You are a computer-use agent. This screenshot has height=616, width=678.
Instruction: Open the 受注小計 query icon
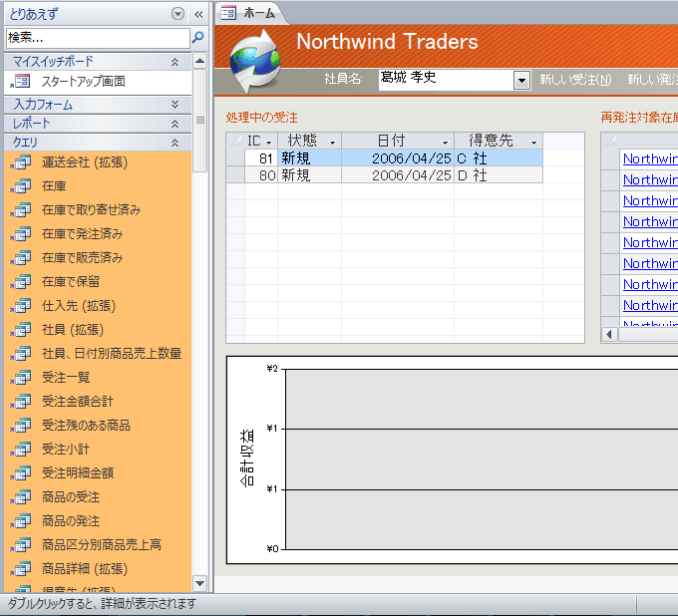tap(21, 450)
